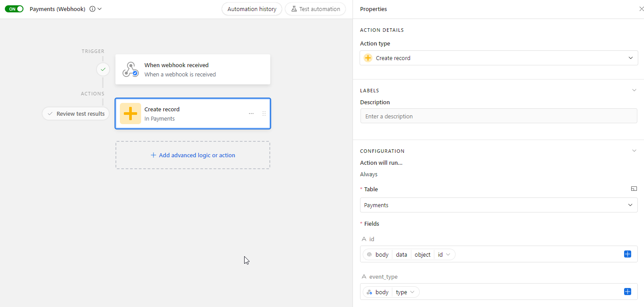Click the trigger success checkmark circle
The width and height of the screenshot is (644, 307).
[x=103, y=69]
